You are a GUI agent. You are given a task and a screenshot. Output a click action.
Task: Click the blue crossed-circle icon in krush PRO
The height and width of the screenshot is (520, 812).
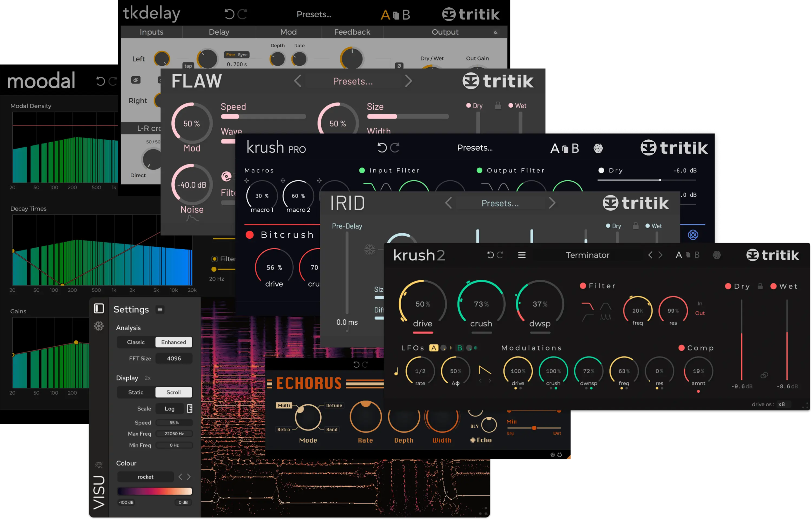point(693,235)
